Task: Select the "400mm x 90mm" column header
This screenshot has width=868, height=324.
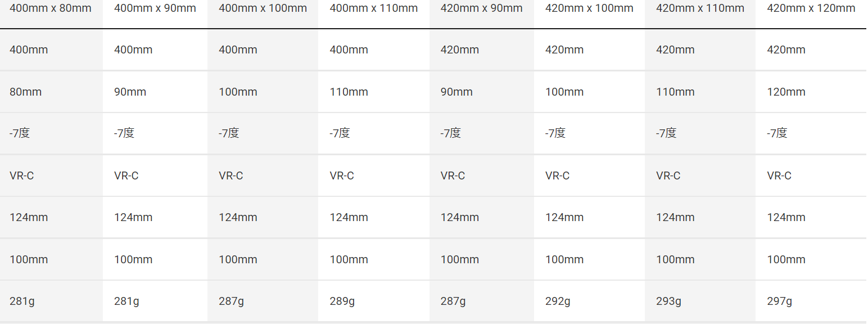Action: [x=155, y=8]
